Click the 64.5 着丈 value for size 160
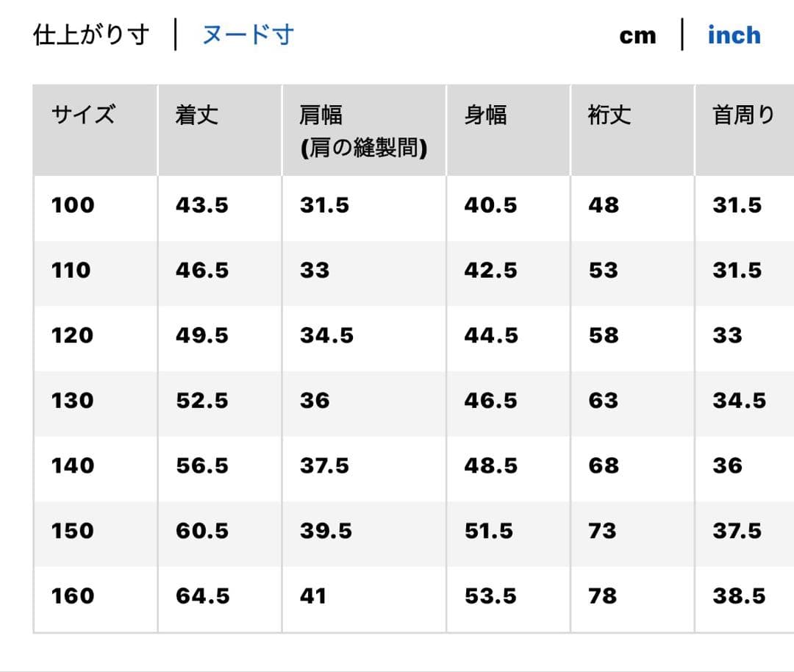794x672 pixels. pyautogui.click(x=203, y=596)
